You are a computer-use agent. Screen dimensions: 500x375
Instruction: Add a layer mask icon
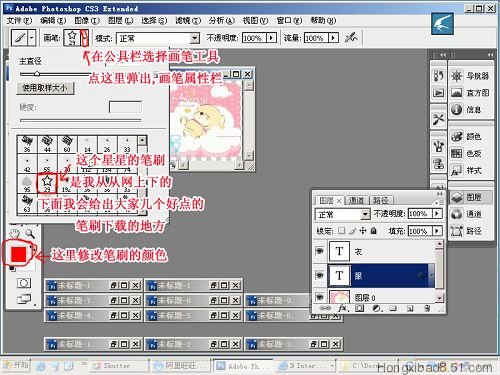pos(359,308)
